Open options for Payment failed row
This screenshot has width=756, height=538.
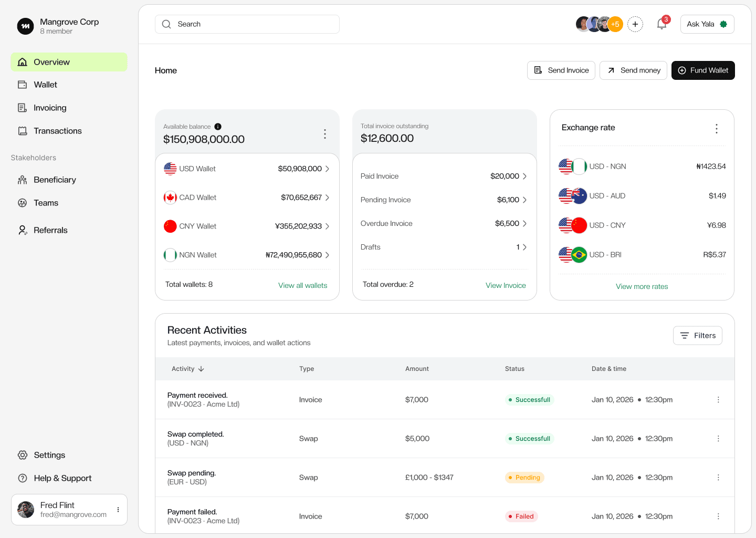tap(718, 516)
